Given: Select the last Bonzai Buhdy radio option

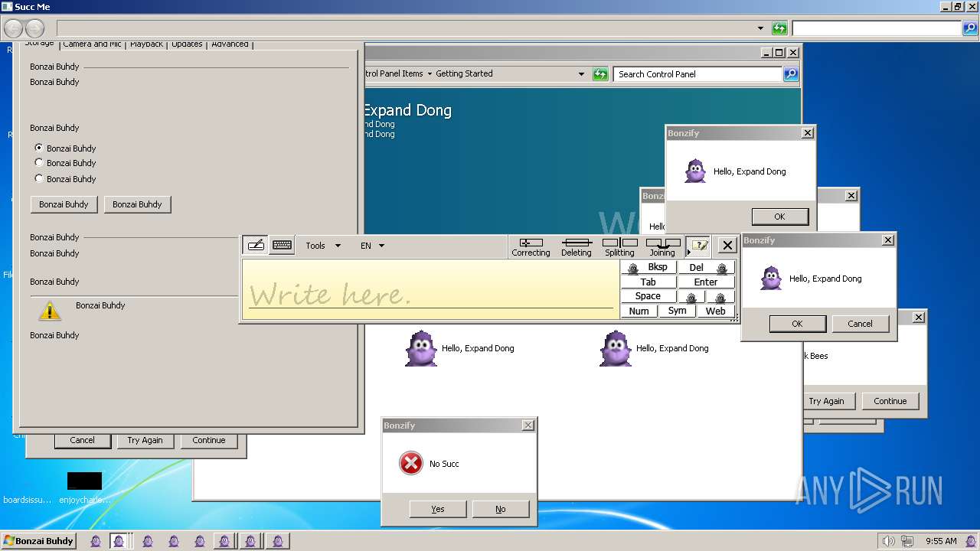Looking at the screenshot, I should 39,178.
